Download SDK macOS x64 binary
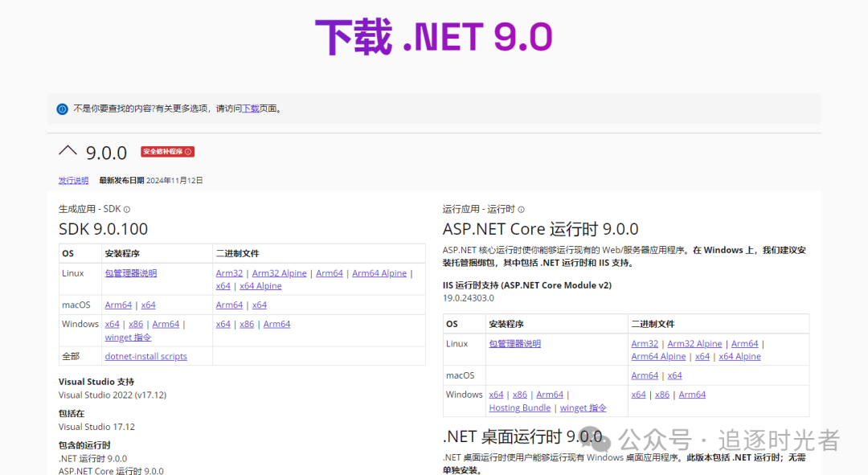 [x=259, y=305]
